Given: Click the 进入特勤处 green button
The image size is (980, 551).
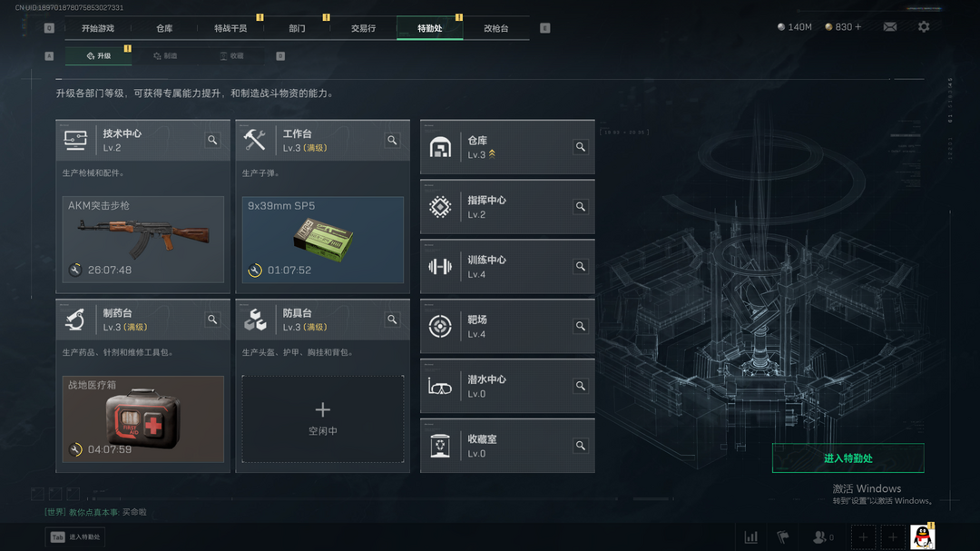Looking at the screenshot, I should (x=848, y=458).
